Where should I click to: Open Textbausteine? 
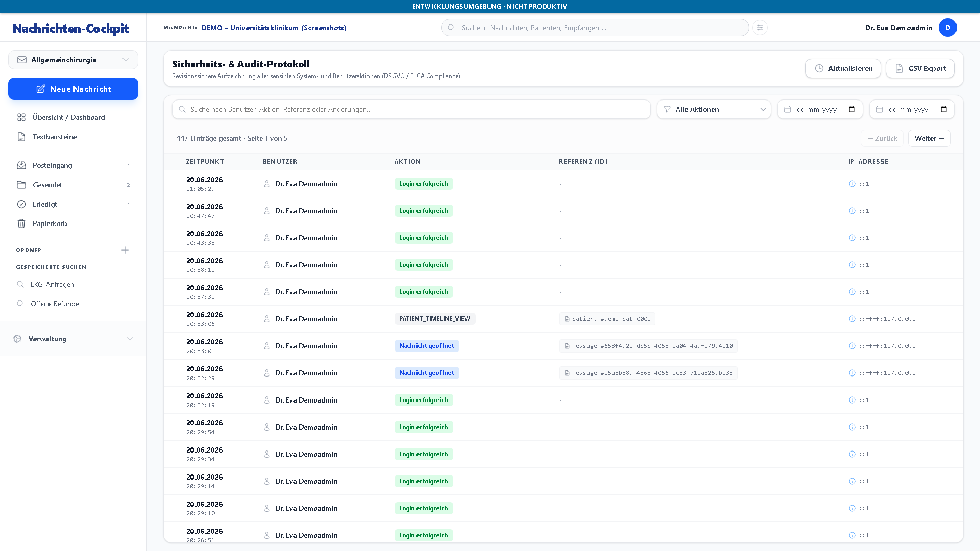[73, 137]
